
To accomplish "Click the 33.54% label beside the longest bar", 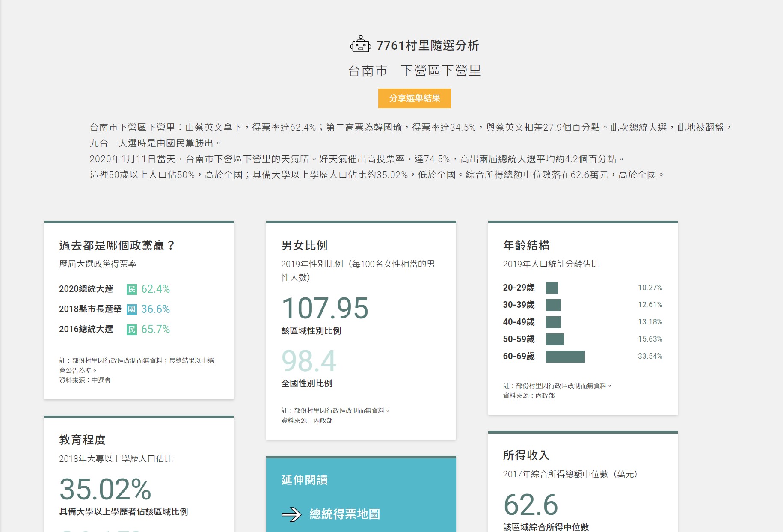I will [650, 356].
